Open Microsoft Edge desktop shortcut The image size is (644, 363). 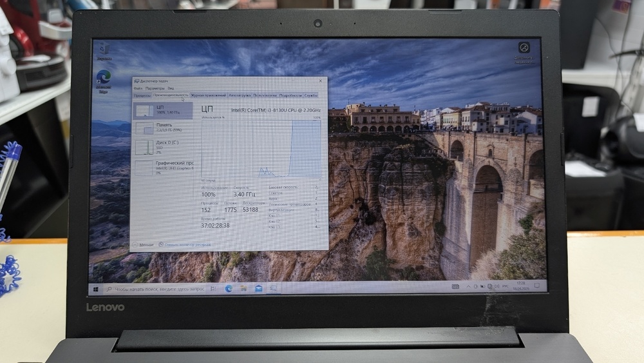[104, 82]
